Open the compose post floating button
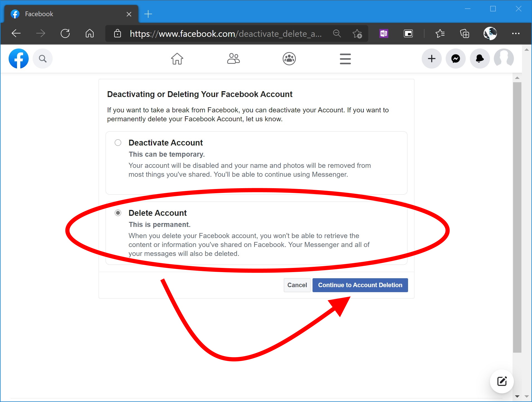This screenshot has width=532, height=402. [502, 381]
